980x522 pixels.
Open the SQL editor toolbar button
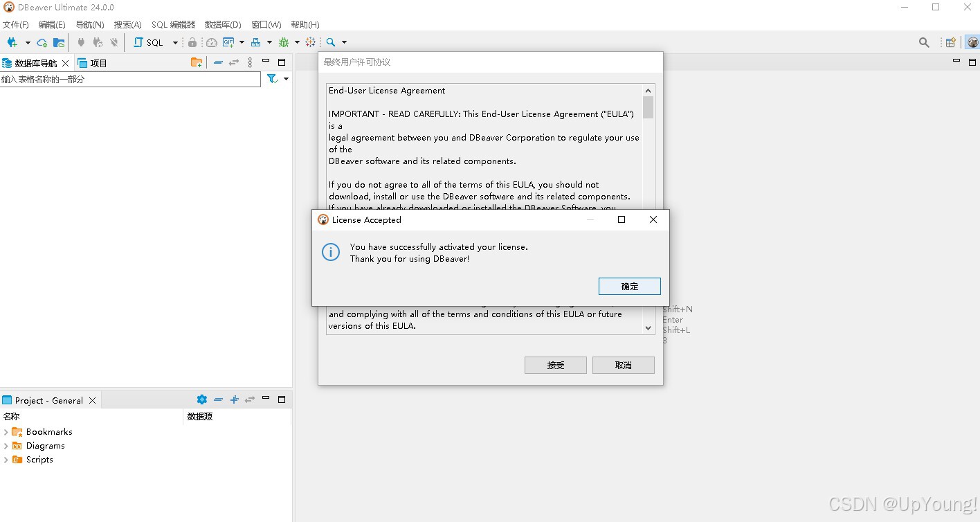[x=148, y=42]
